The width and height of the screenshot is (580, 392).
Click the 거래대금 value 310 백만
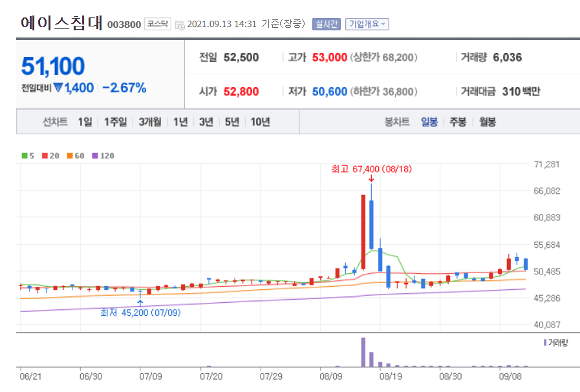click(521, 92)
